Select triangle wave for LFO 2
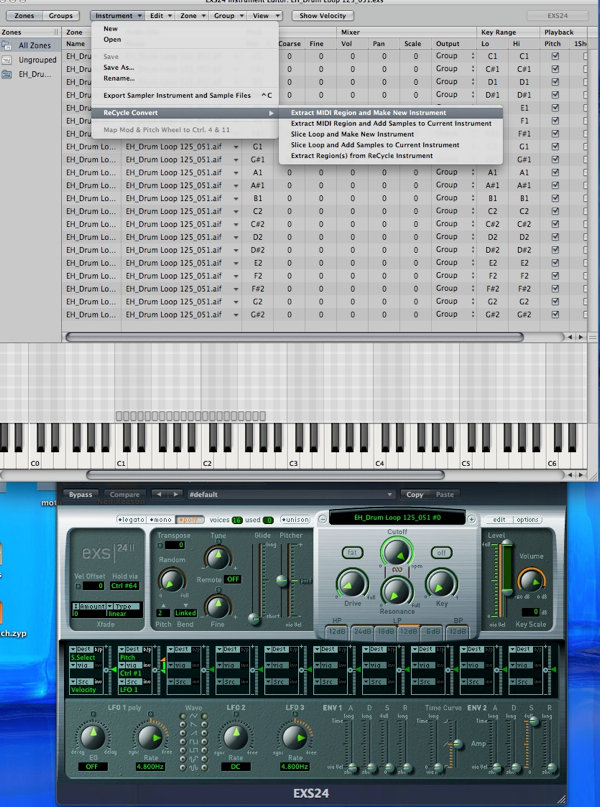Image resolution: width=600 pixels, height=807 pixels. (x=205, y=716)
